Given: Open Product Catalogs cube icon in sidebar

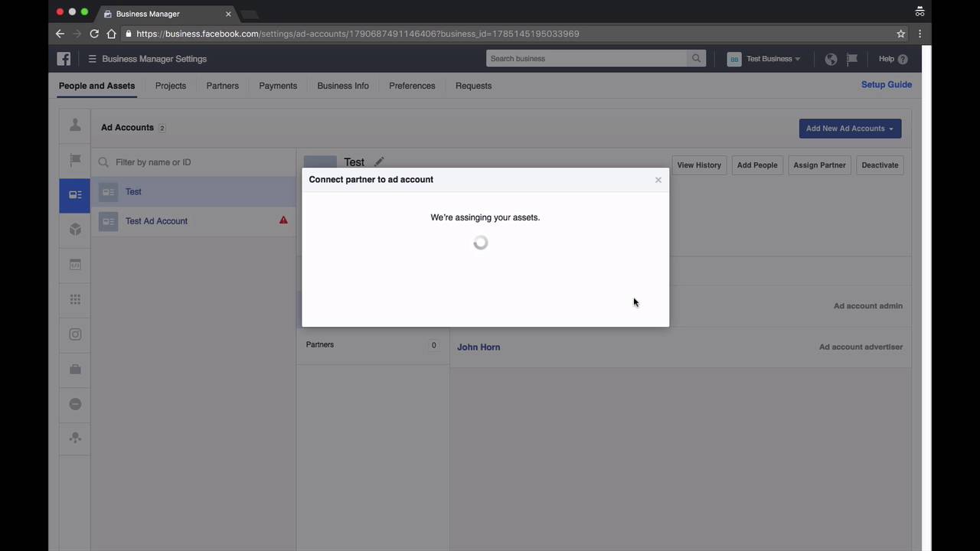Looking at the screenshot, I should [75, 230].
